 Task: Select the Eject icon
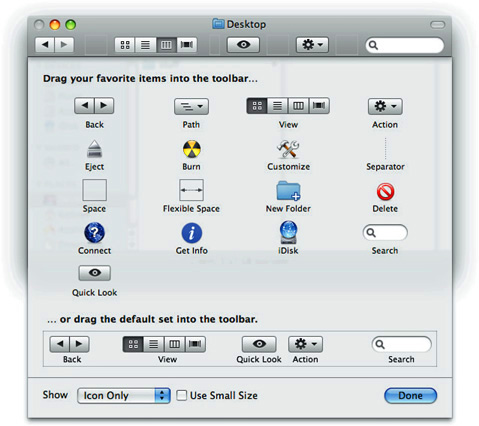pos(94,149)
